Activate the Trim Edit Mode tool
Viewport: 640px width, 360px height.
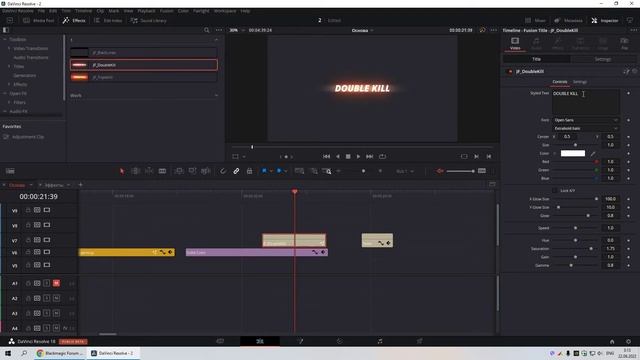tap(136, 171)
